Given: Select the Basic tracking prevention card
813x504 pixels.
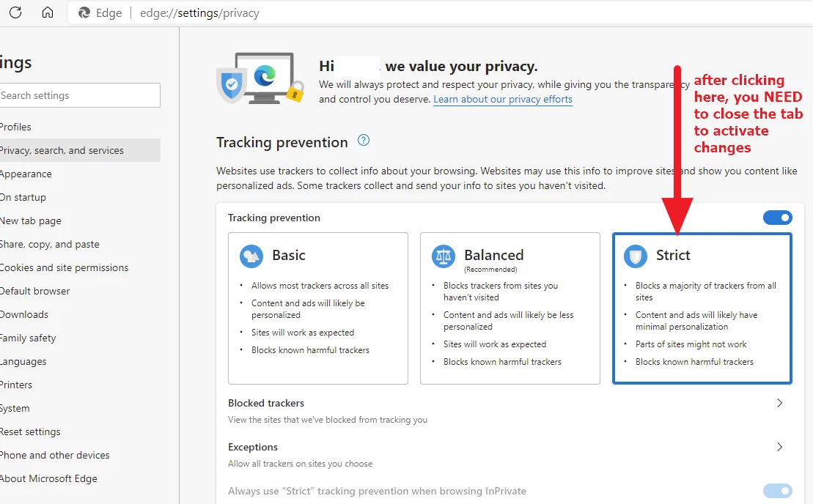Looking at the screenshot, I should pyautogui.click(x=318, y=308).
